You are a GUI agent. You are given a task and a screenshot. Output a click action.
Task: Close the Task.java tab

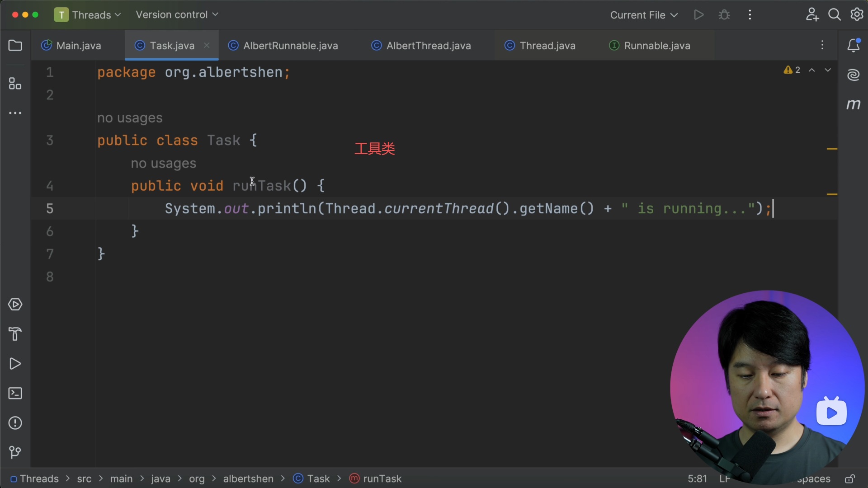point(207,45)
